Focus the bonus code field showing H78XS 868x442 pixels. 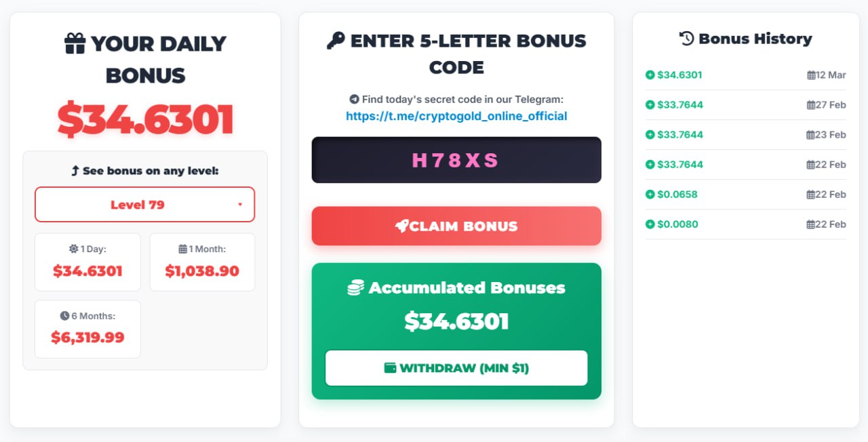(x=456, y=160)
